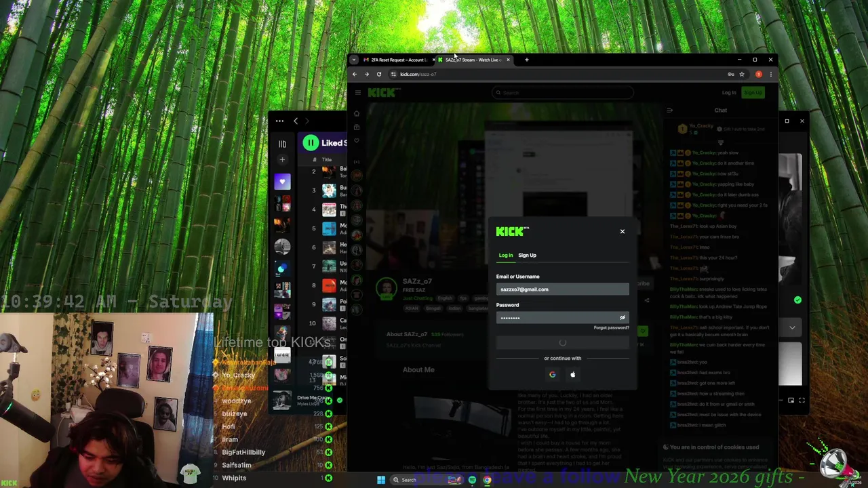The width and height of the screenshot is (868, 488).
Task: Open Windows Start menu
Action: point(381,480)
